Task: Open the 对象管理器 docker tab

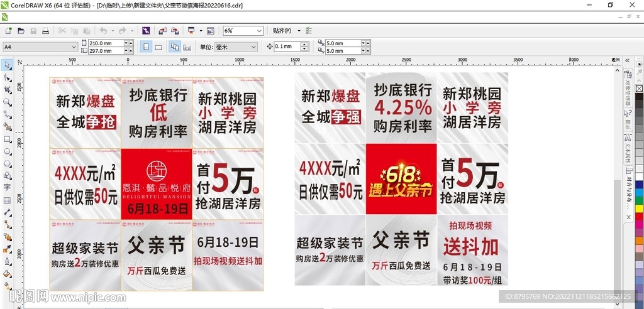Action: pos(628,88)
